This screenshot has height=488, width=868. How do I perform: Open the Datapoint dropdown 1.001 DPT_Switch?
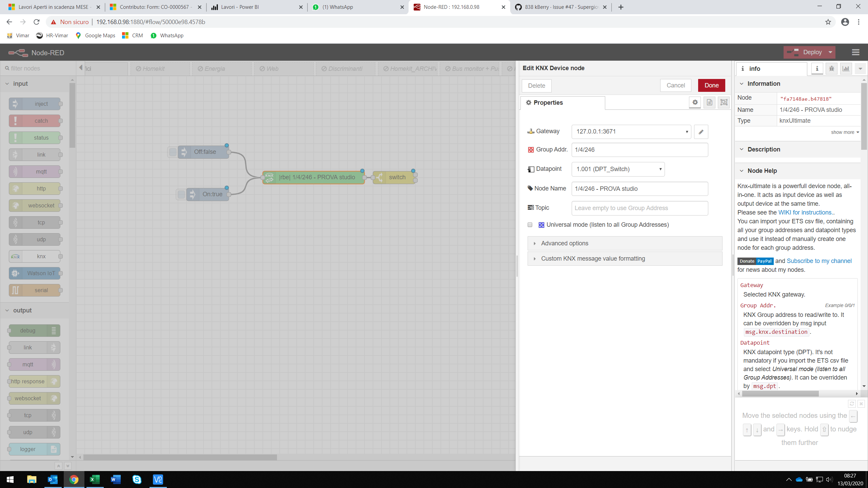click(618, 169)
